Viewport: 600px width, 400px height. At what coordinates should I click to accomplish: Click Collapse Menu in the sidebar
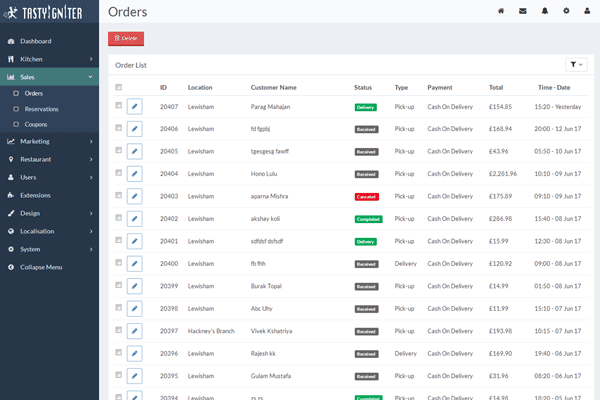point(41,267)
